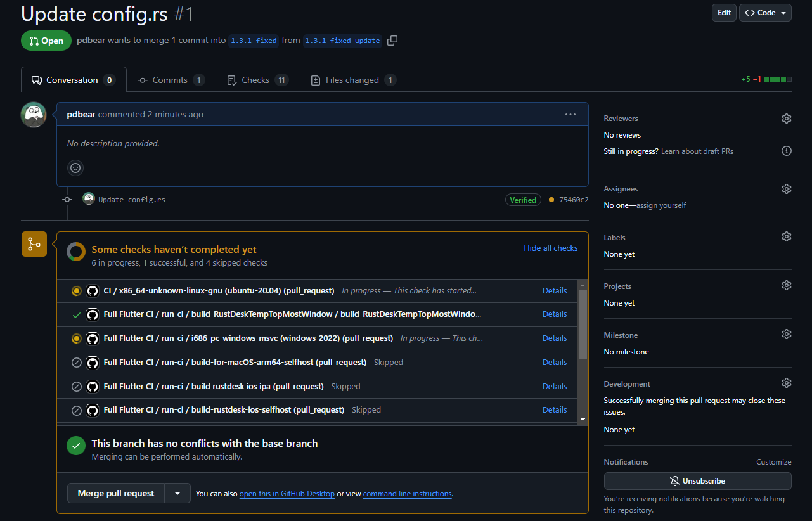This screenshot has width=812, height=521.
Task: Click the orange merge status icon
Action: click(x=34, y=244)
